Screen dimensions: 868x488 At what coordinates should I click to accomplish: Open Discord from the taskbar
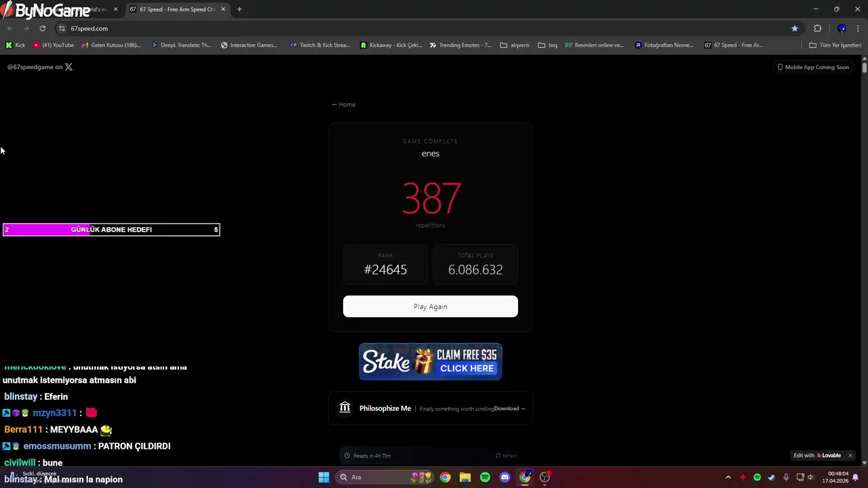505,477
